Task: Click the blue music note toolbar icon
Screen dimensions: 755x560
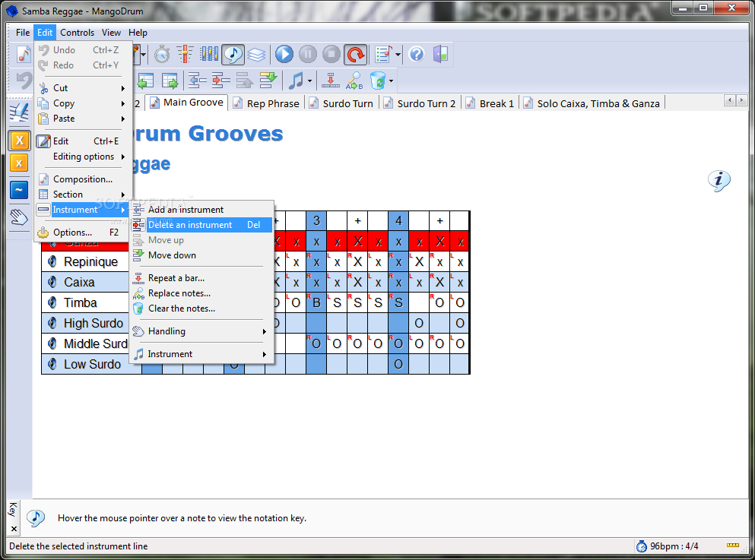Action: pyautogui.click(x=295, y=81)
